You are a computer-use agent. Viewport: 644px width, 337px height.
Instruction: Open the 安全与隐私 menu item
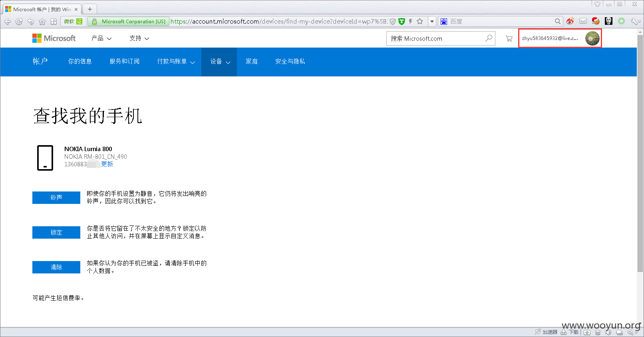tap(290, 62)
